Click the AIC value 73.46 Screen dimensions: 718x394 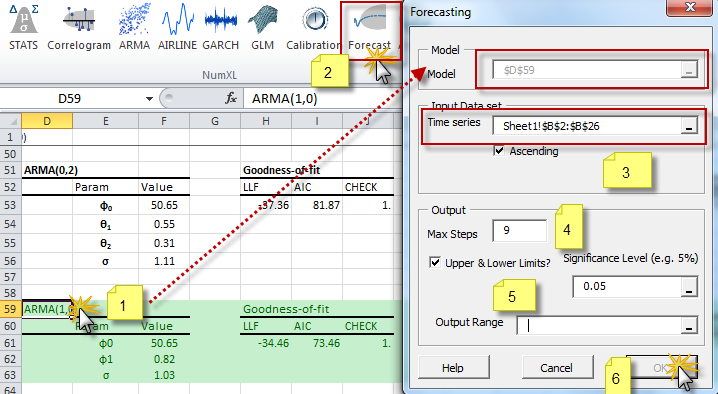pos(316,343)
